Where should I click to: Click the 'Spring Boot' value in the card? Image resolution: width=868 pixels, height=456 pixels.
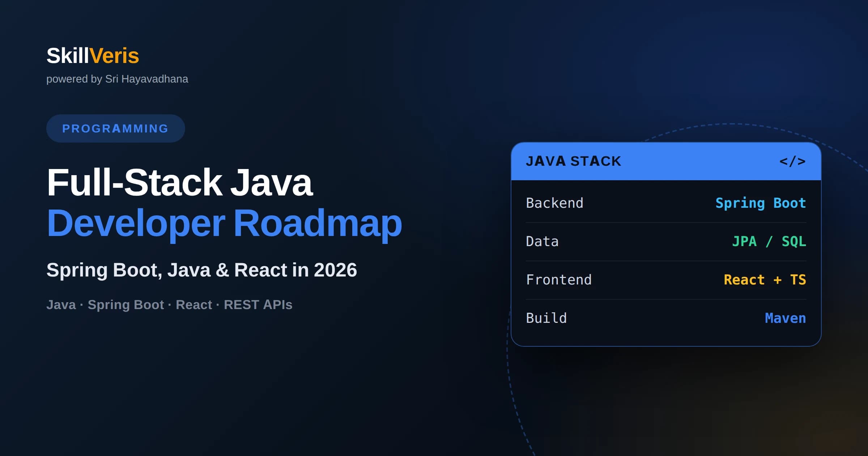pyautogui.click(x=761, y=203)
